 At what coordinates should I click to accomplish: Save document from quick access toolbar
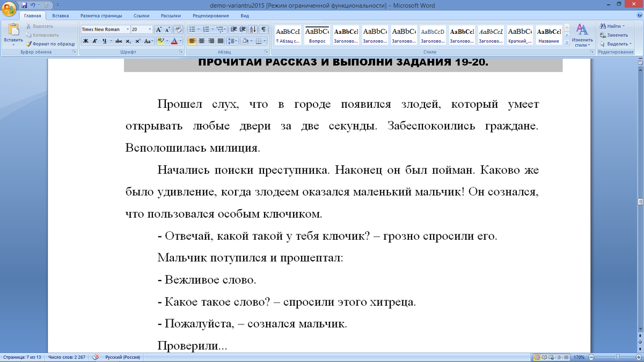(x=24, y=5)
